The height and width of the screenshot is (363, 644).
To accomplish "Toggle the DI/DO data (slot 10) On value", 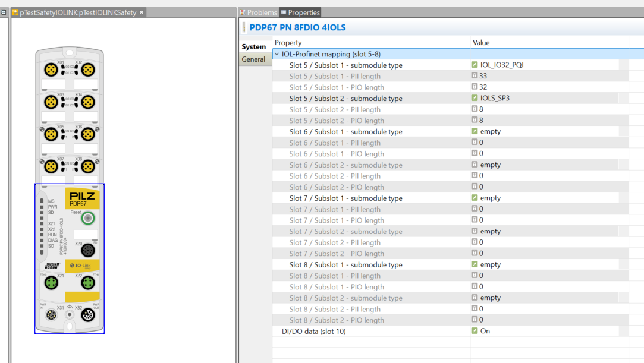I will click(x=549, y=330).
